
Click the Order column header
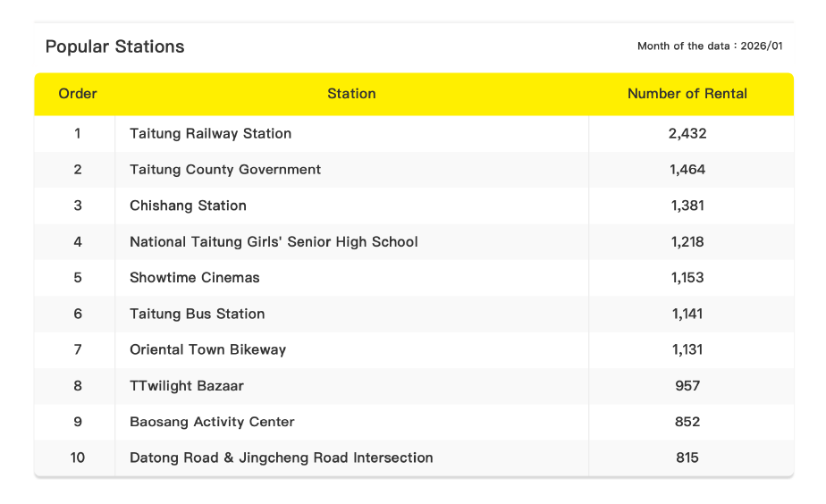point(78,94)
